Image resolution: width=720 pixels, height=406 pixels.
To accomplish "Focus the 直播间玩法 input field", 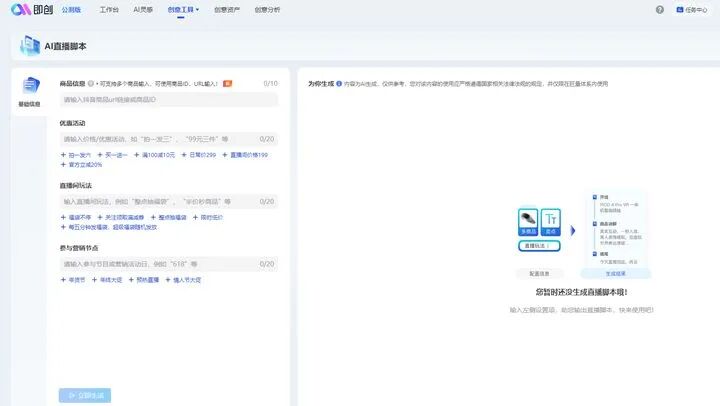I will (x=169, y=202).
